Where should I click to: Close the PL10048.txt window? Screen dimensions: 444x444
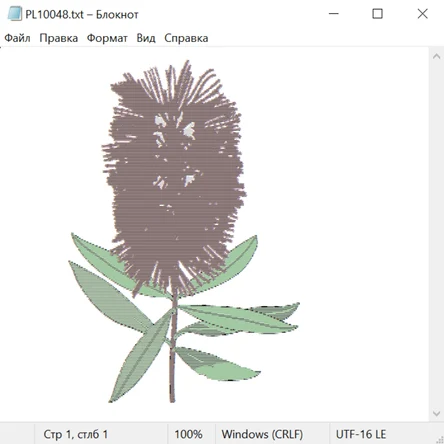coord(422,14)
